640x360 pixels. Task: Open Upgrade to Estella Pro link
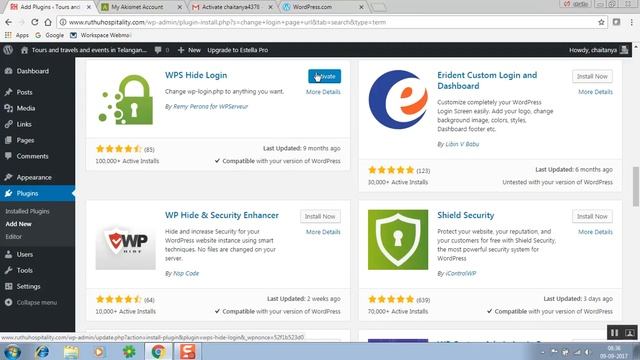pos(238,50)
